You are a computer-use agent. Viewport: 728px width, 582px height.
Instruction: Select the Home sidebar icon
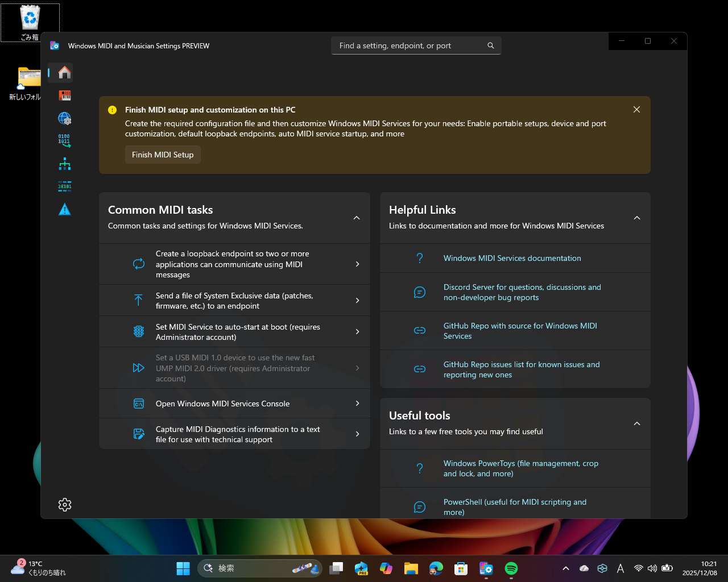(x=64, y=73)
